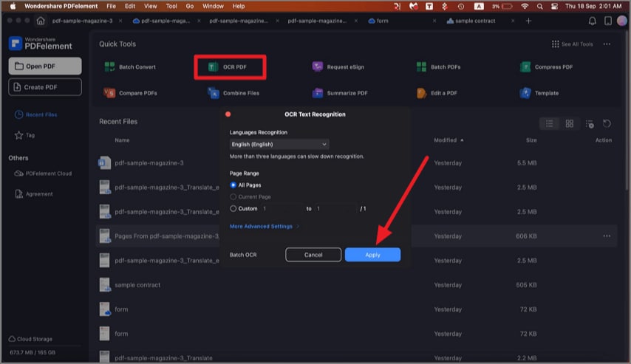The image size is (631, 364).
Task: Click See All Tools
Action: tap(572, 44)
